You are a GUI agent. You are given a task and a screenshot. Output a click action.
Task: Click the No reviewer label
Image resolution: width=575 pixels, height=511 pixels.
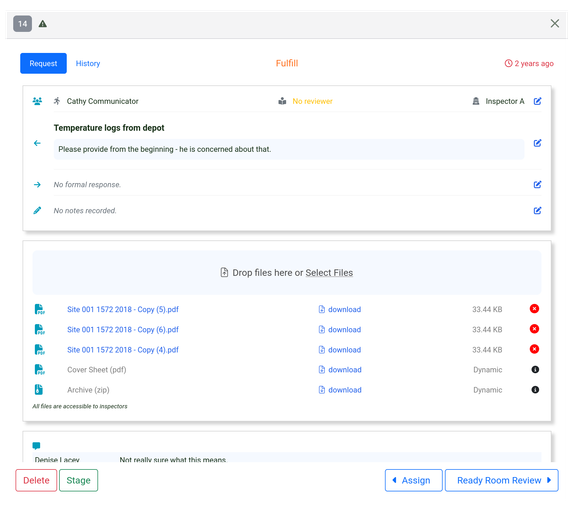coord(312,101)
